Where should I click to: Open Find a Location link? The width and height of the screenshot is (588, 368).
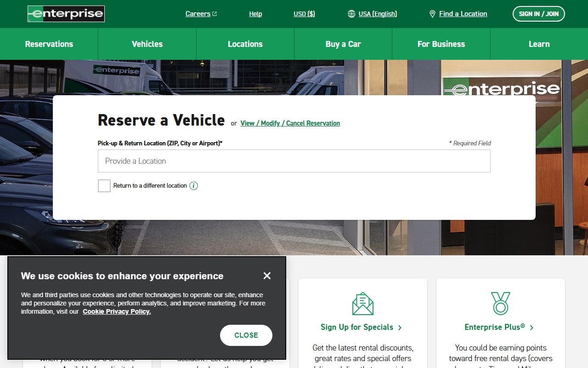tap(463, 14)
